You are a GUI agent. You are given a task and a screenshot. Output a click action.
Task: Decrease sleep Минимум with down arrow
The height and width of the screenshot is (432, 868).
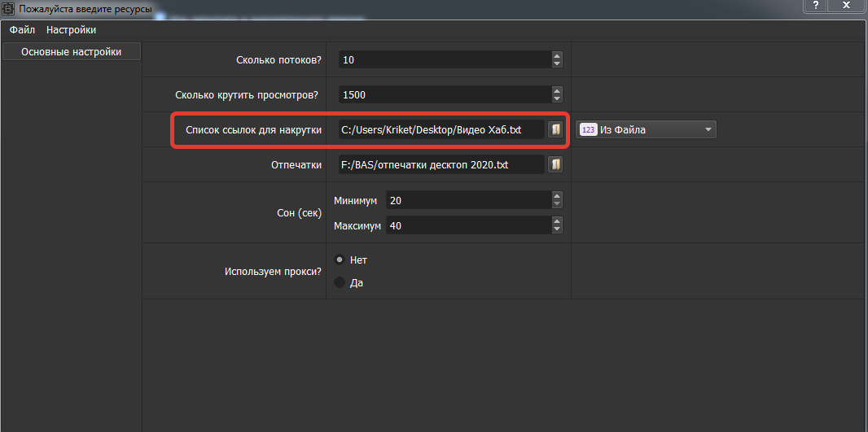click(557, 204)
